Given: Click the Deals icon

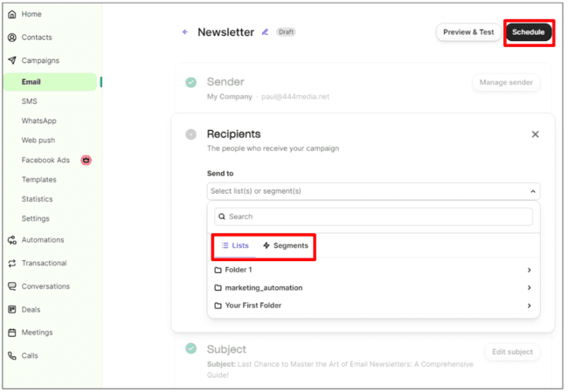Looking at the screenshot, I should [x=12, y=309].
